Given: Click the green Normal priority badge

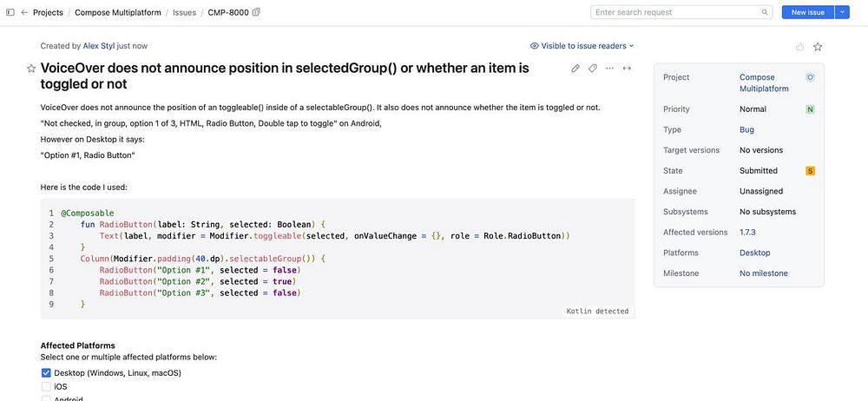Looking at the screenshot, I should click(810, 109).
